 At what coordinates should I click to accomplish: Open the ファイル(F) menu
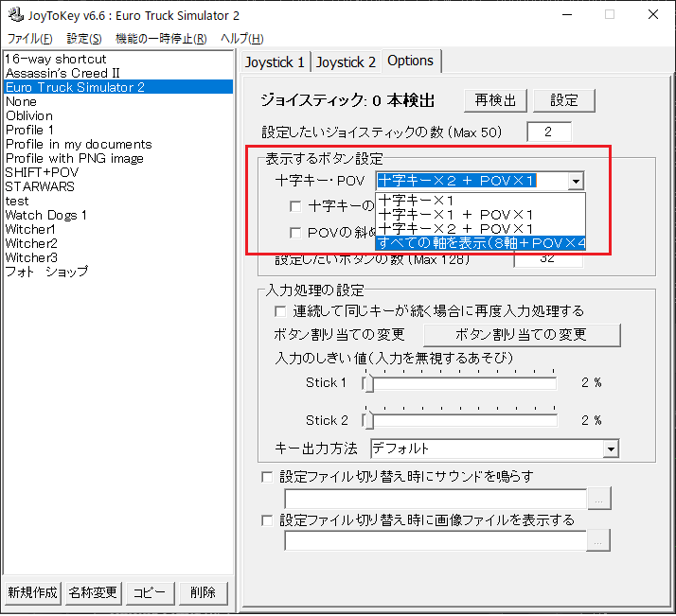(30, 39)
